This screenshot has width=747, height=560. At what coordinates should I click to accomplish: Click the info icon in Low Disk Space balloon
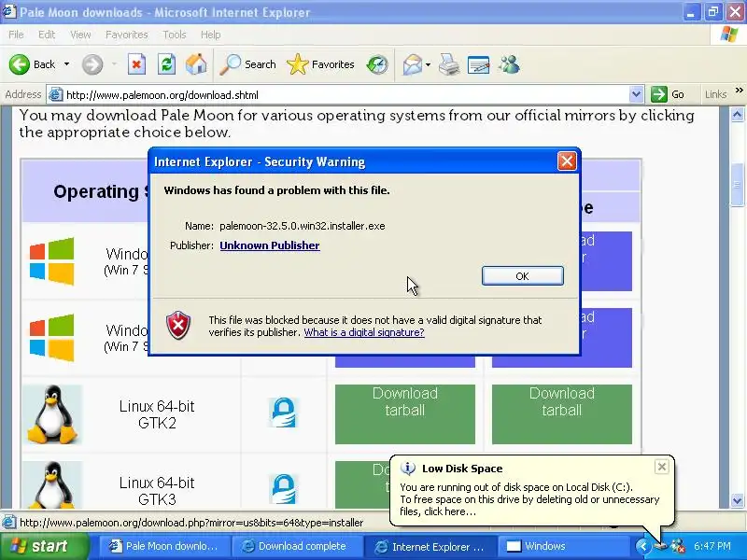(408, 469)
